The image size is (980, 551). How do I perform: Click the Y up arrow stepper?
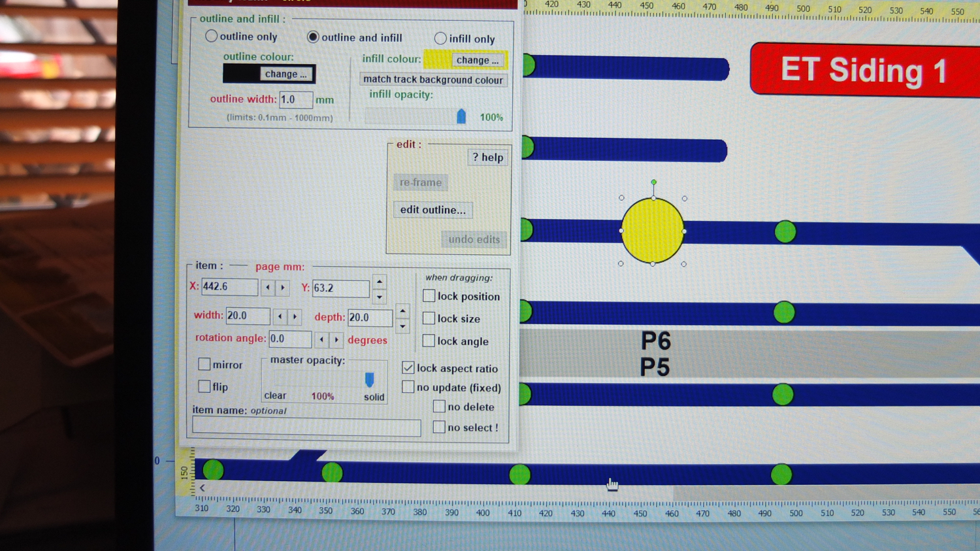point(380,282)
